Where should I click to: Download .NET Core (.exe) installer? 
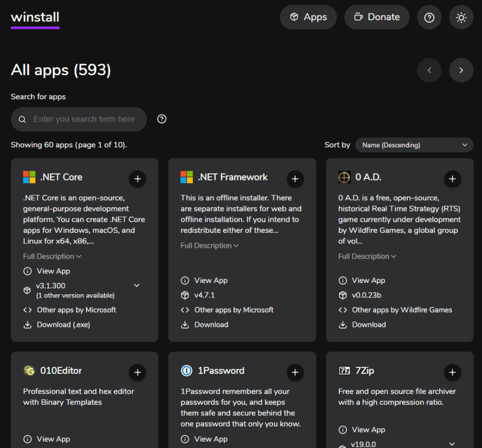57,325
